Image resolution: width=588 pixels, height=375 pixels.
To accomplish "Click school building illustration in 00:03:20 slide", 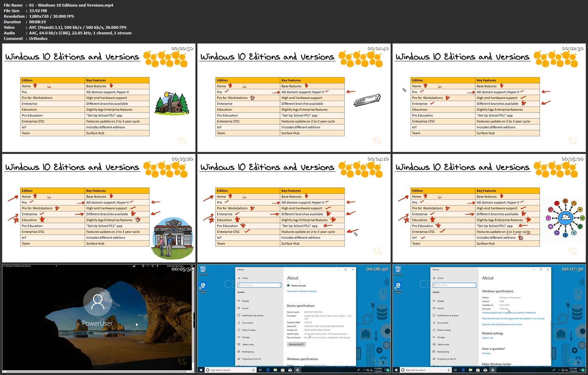I will [173, 238].
